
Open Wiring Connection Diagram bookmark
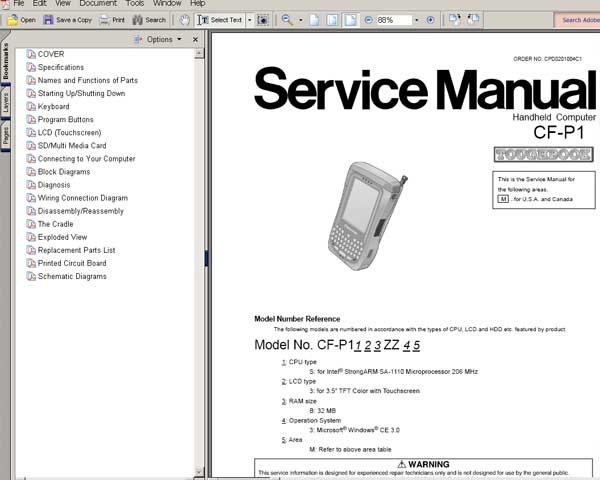[x=83, y=198]
